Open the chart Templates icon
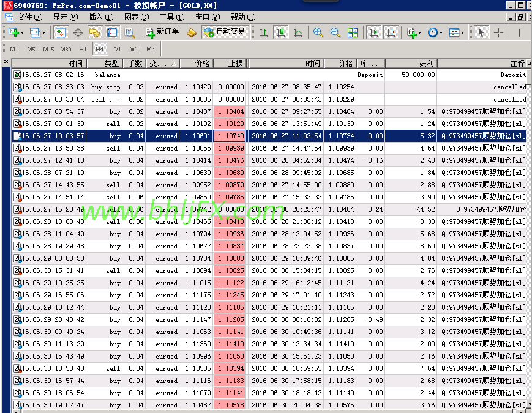 point(454,32)
